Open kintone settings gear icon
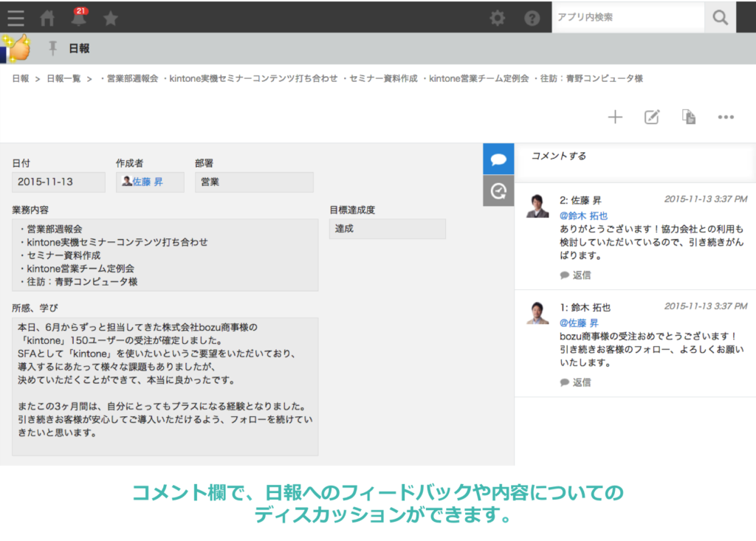 coord(497,18)
